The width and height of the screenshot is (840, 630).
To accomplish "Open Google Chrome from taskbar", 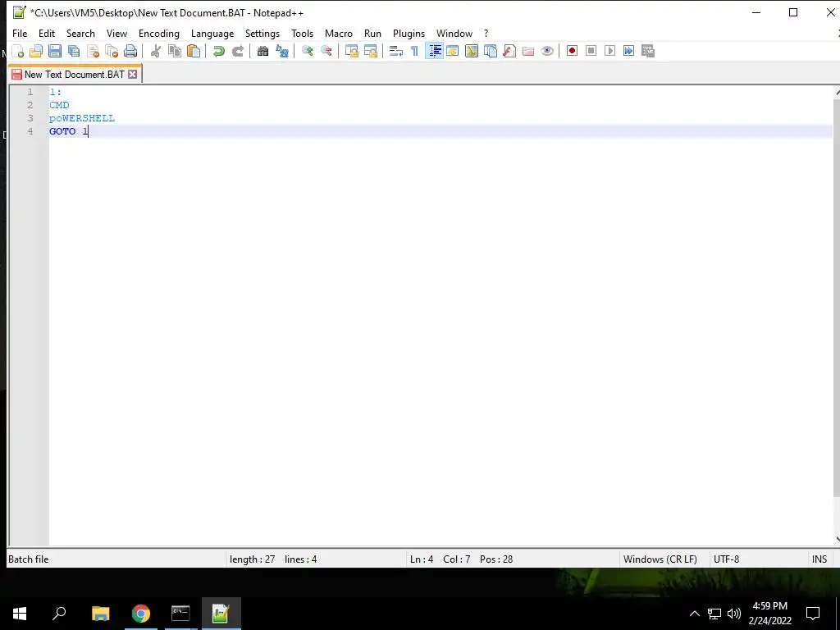I will point(141,614).
